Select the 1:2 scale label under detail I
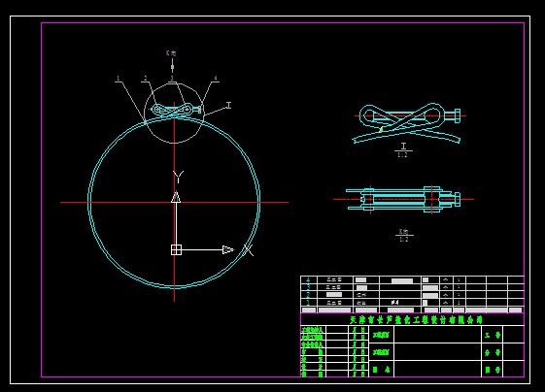The image size is (545, 392). click(402, 155)
